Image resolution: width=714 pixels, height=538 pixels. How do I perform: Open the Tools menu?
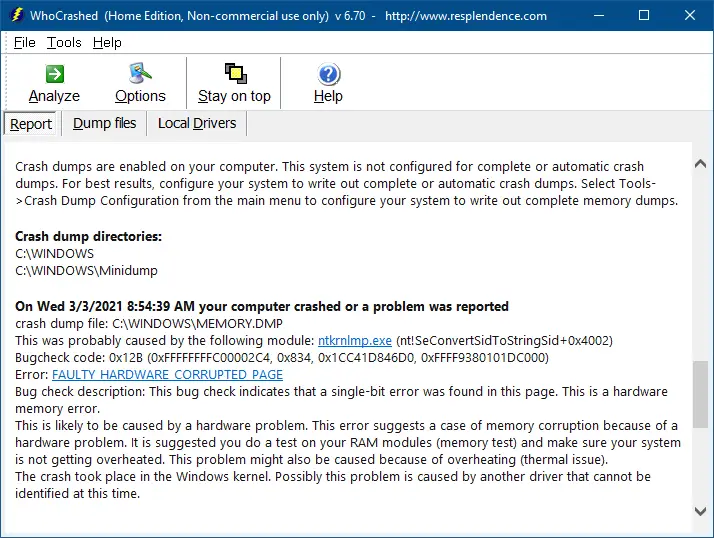click(x=64, y=42)
